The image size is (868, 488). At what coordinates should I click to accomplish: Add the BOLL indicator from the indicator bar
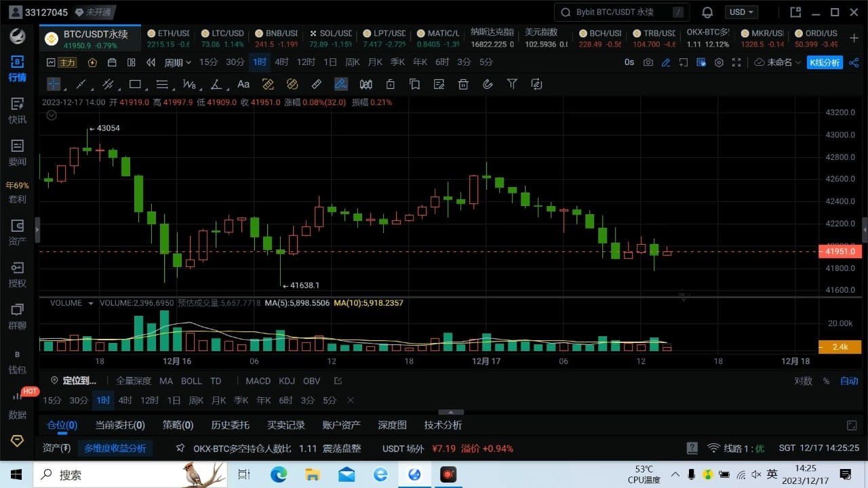191,380
